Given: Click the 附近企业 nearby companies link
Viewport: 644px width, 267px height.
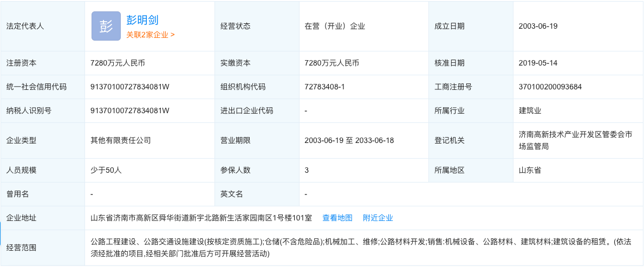Looking at the screenshot, I should [x=378, y=218].
